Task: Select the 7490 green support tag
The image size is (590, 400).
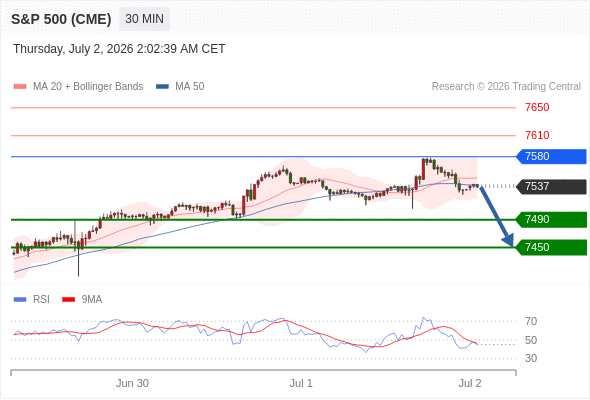Action: (x=551, y=219)
